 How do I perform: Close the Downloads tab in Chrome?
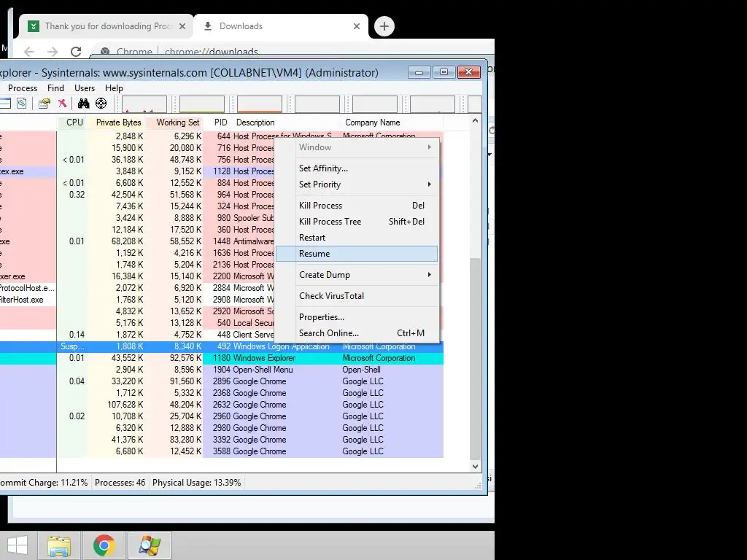pyautogui.click(x=356, y=26)
